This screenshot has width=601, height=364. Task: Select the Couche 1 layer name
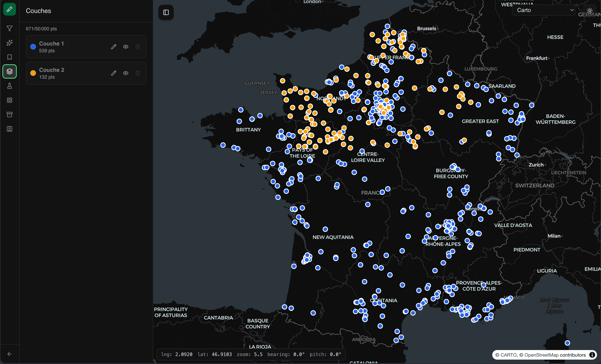point(51,44)
